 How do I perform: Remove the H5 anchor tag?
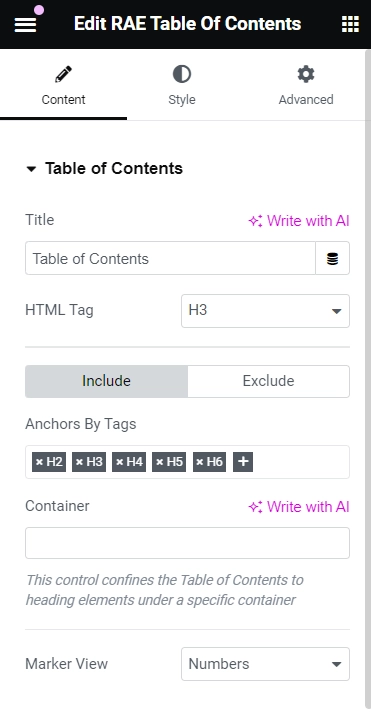(x=160, y=462)
